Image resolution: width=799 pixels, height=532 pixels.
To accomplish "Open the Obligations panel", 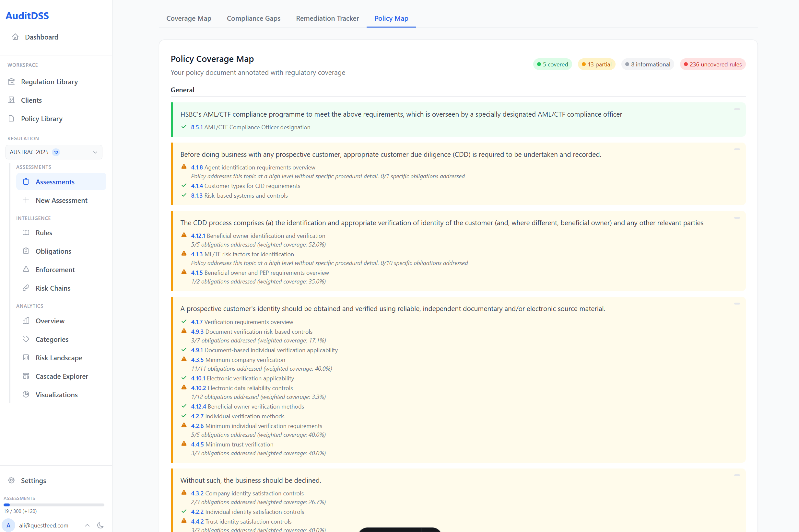I will pos(53,251).
